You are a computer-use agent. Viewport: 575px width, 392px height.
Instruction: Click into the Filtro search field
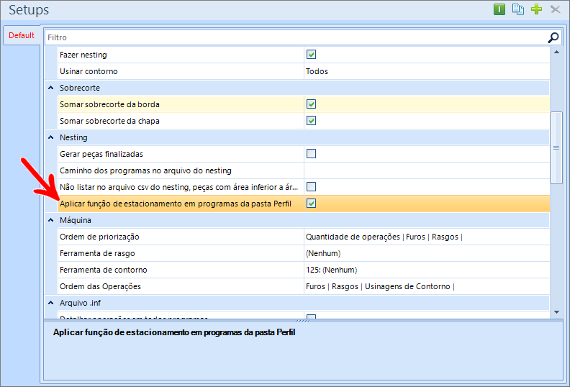click(288, 37)
